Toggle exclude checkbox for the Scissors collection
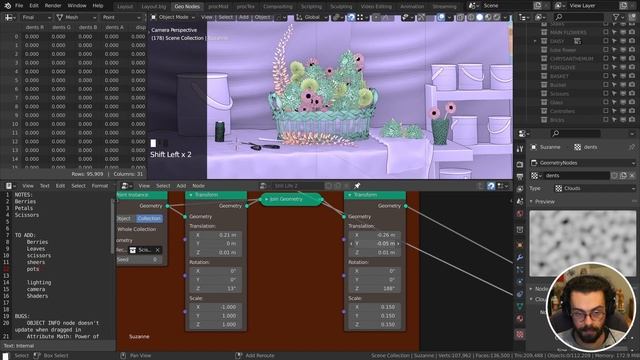 [606, 94]
